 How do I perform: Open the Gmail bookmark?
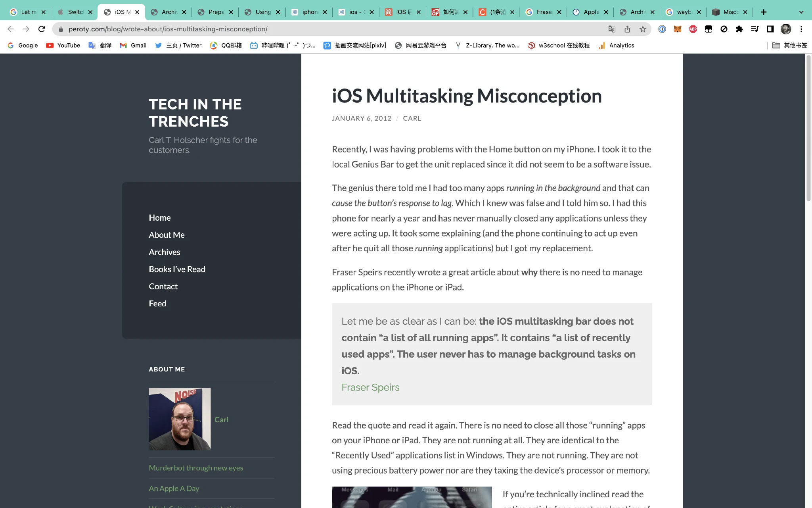tap(133, 45)
